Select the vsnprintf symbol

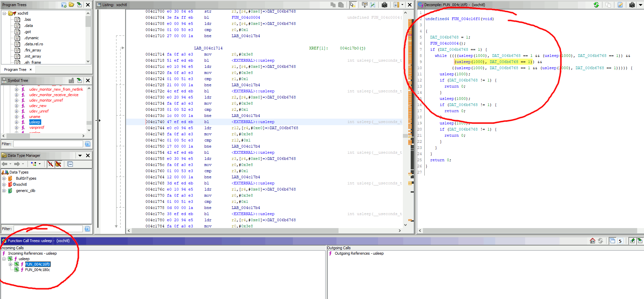coord(37,128)
